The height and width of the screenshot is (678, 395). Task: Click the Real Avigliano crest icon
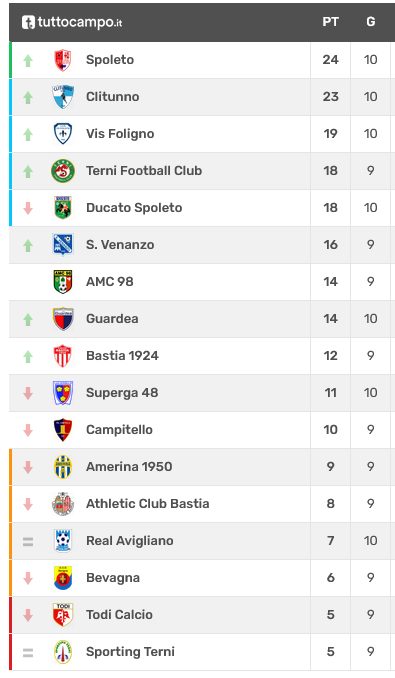click(63, 540)
